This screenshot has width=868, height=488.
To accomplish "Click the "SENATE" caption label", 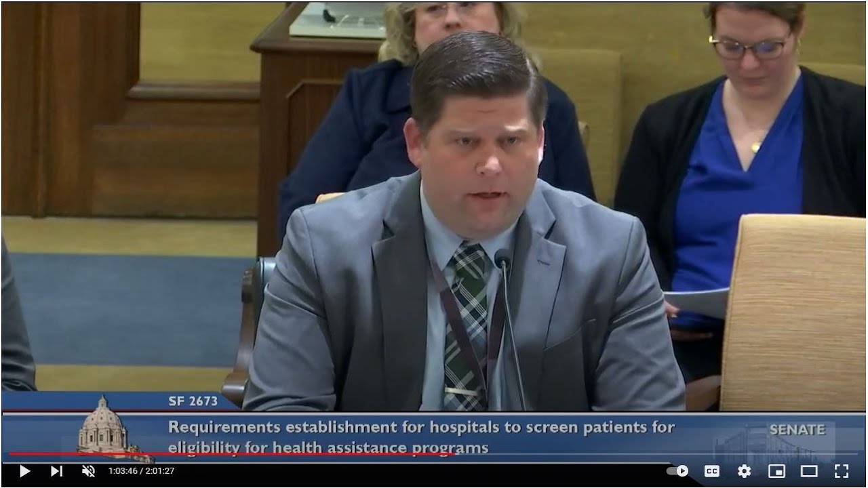I will (797, 430).
